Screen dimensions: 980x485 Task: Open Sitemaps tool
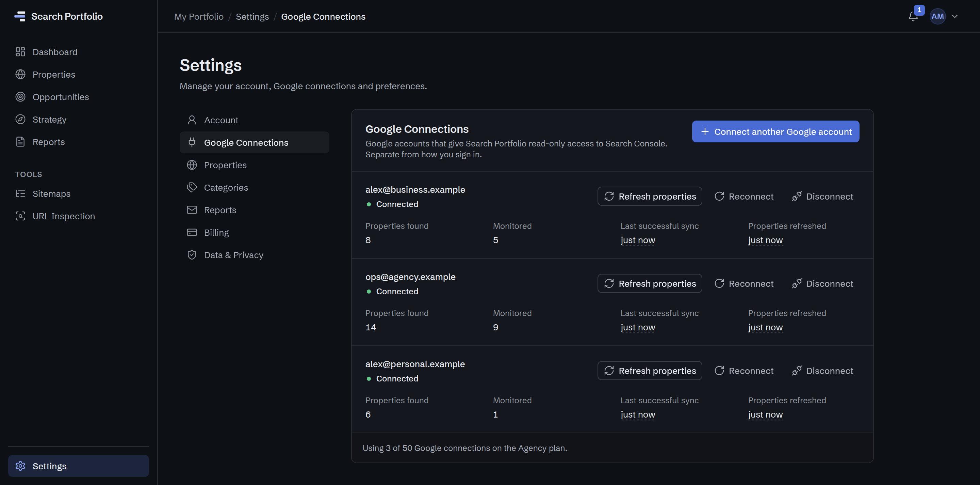pyautogui.click(x=78, y=193)
